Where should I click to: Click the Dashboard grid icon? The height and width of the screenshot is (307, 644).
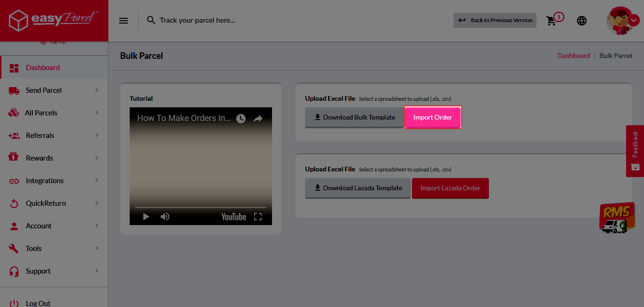(14, 68)
